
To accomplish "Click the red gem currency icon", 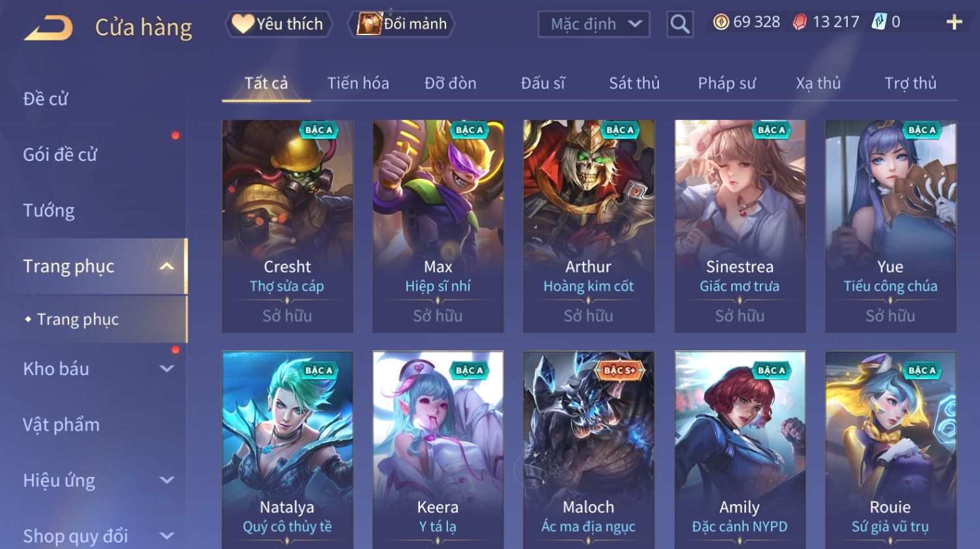I will tap(800, 23).
